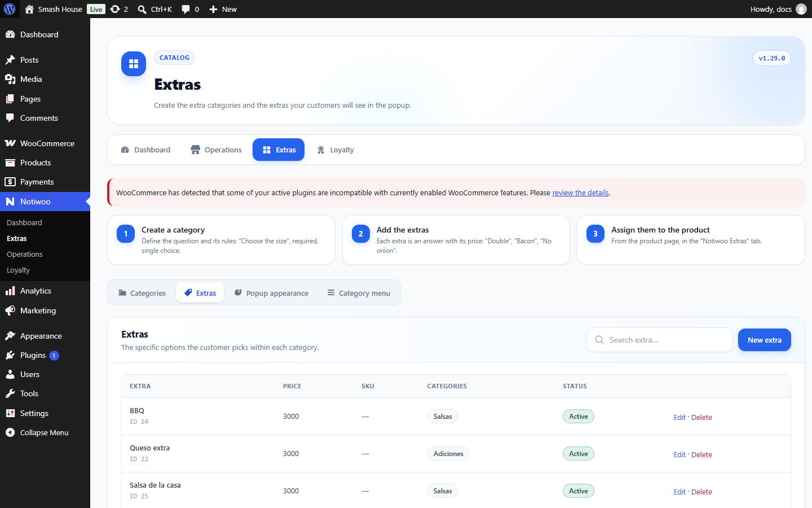The image size is (812, 508).
Task: Click the user avatar beside Howdy, docs
Action: coord(801,9)
